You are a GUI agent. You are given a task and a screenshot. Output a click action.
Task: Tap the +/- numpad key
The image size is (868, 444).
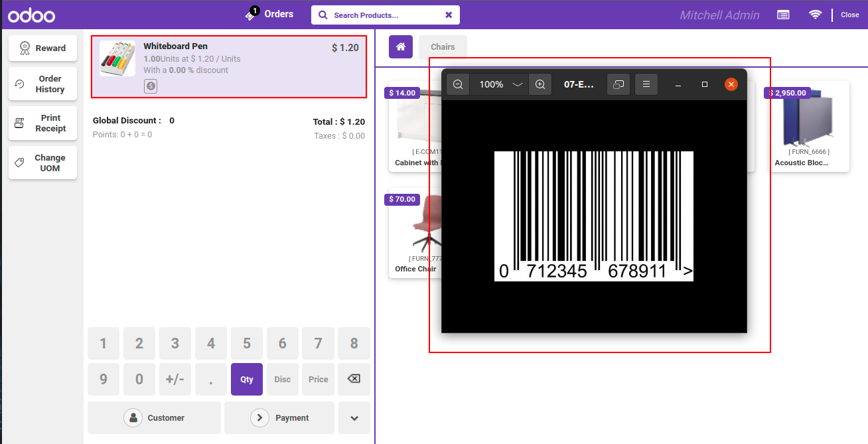tap(175, 379)
